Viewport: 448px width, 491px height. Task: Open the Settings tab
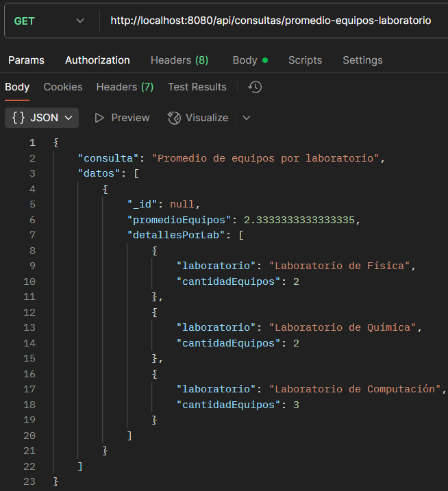click(x=362, y=60)
